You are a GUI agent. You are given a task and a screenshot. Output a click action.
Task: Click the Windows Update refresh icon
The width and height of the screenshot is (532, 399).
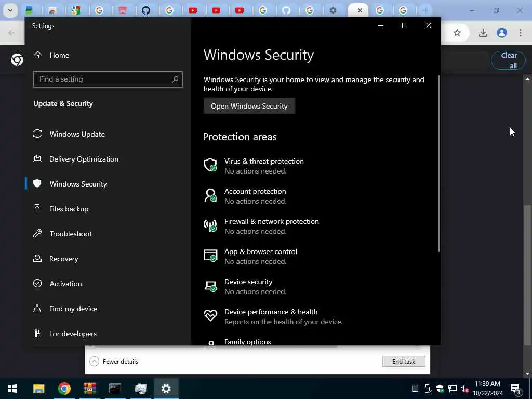tap(37, 134)
